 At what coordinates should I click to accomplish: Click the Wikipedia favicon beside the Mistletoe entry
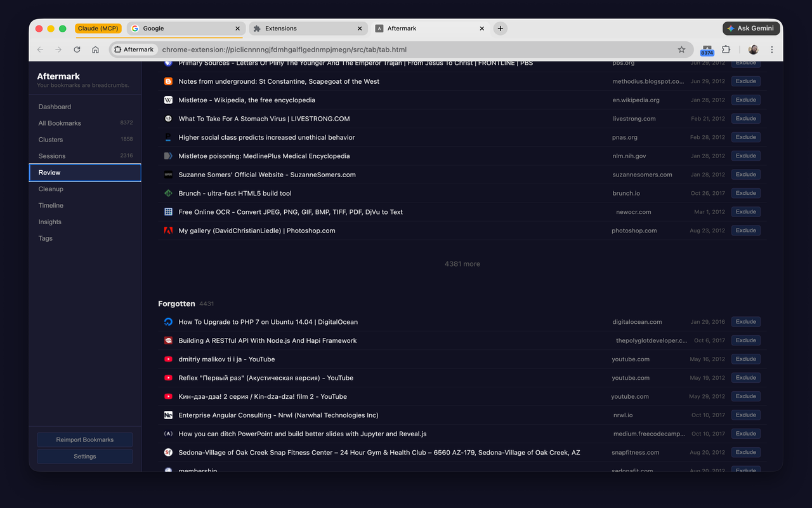click(168, 100)
